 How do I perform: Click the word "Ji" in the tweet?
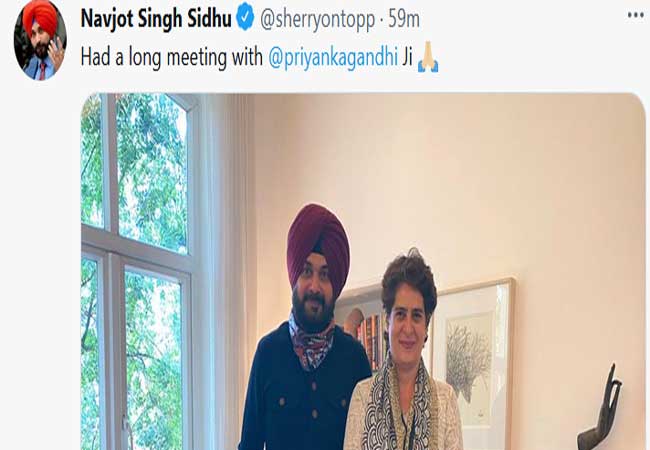click(x=407, y=57)
